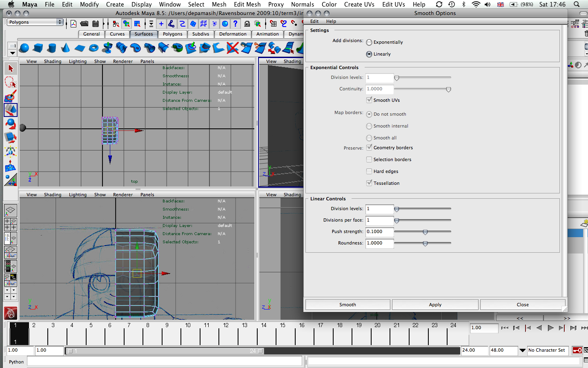Toggle Tessellation checkbox
Screen dimensions: 588x368
369,183
